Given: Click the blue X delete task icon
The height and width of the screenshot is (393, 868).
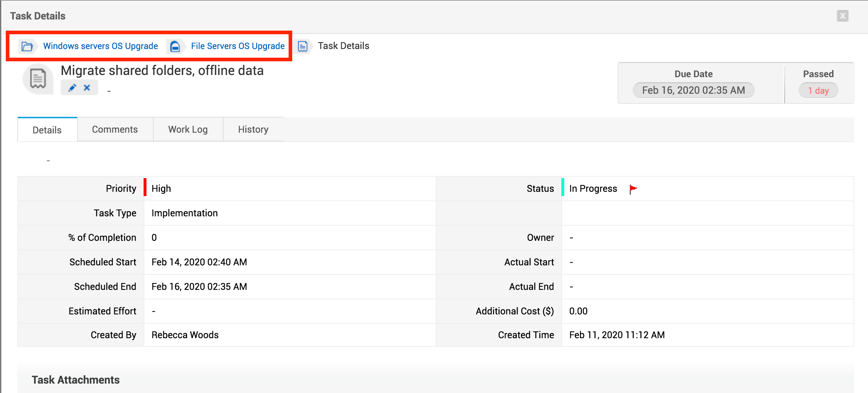Looking at the screenshot, I should click(87, 88).
